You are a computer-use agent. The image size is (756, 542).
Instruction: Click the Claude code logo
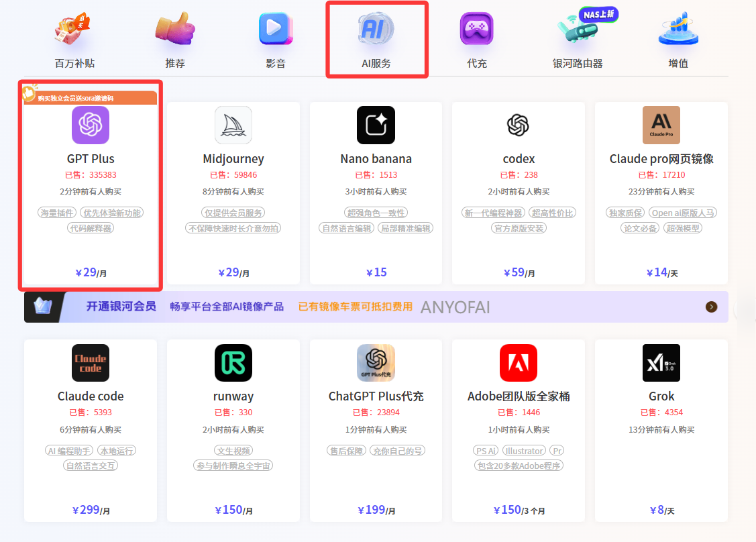pos(90,363)
